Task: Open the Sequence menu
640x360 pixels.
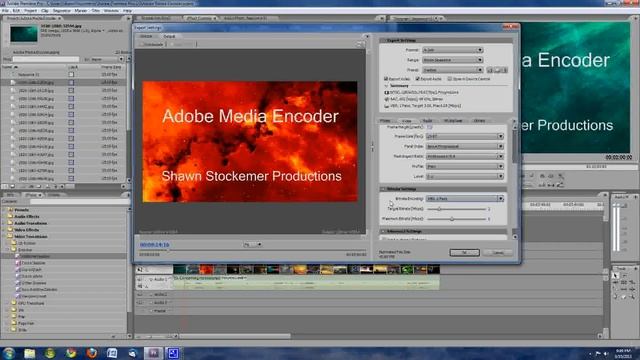Action: coord(62,11)
